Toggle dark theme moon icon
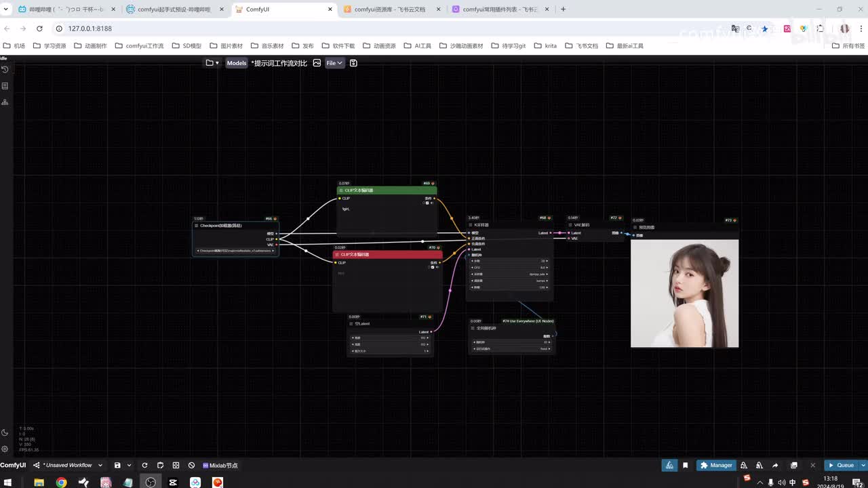Screen dimensions: 868x488 pyautogui.click(x=5, y=432)
